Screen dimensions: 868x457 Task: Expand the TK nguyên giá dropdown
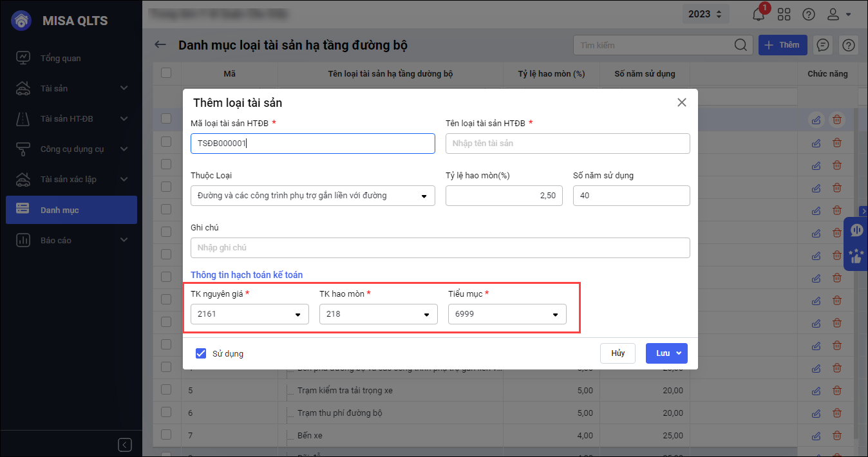pos(250,314)
